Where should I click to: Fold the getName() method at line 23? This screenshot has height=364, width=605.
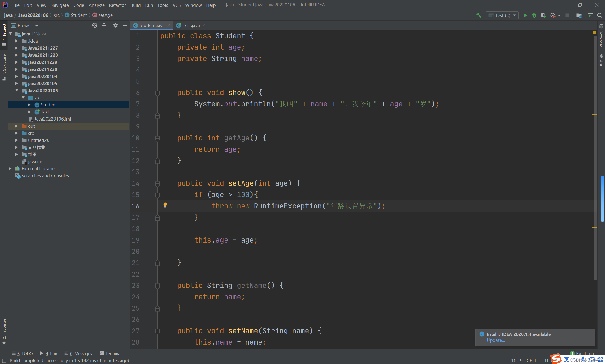[x=157, y=286]
